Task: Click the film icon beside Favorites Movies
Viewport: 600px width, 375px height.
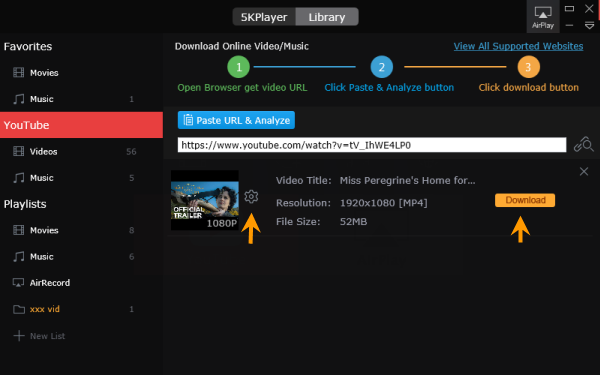Action: tap(18, 72)
